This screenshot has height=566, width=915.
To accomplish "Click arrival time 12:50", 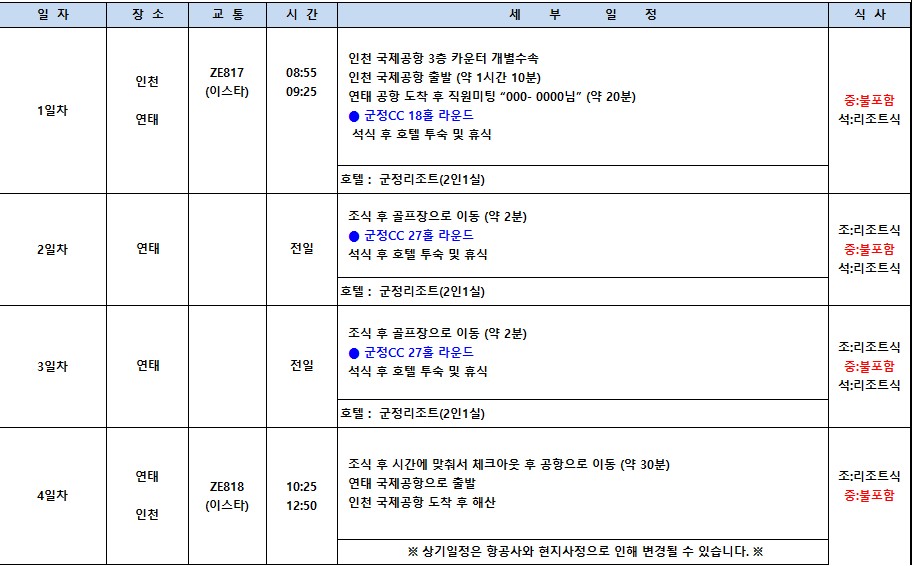I will [302, 505].
